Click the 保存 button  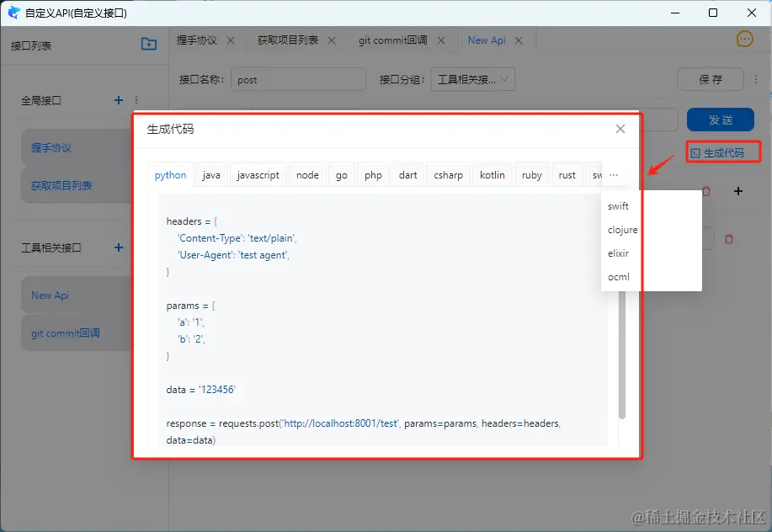coord(710,79)
